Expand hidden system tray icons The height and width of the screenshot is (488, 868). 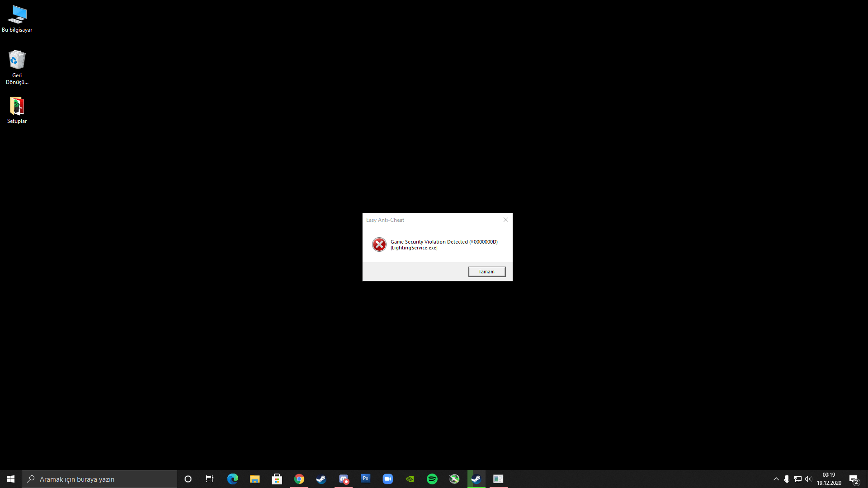click(x=776, y=479)
